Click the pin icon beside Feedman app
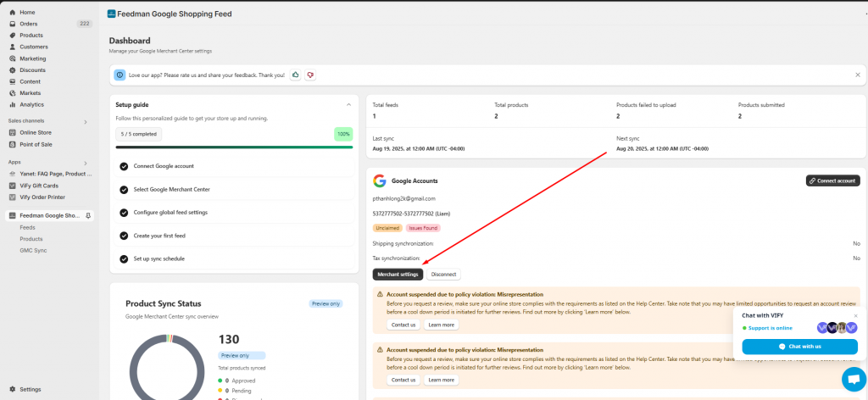The height and width of the screenshot is (400, 868). click(x=88, y=216)
